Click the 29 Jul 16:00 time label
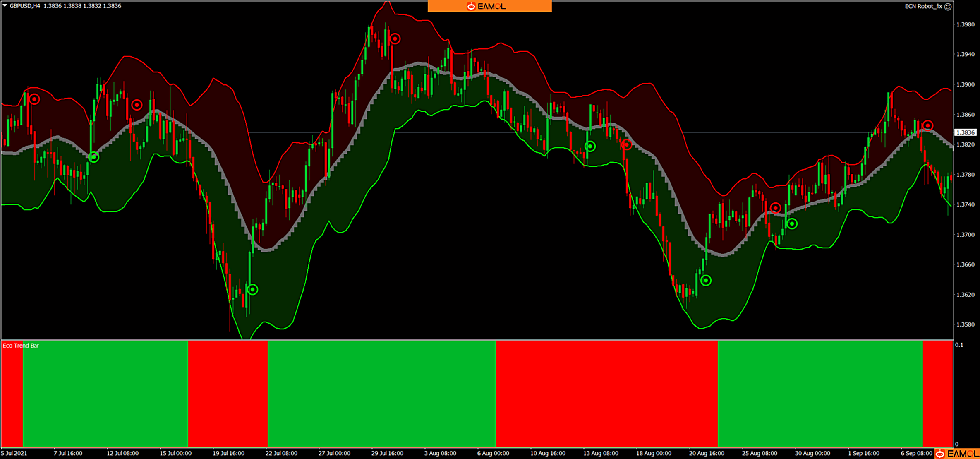This screenshot has height=459, width=980. coord(387,453)
